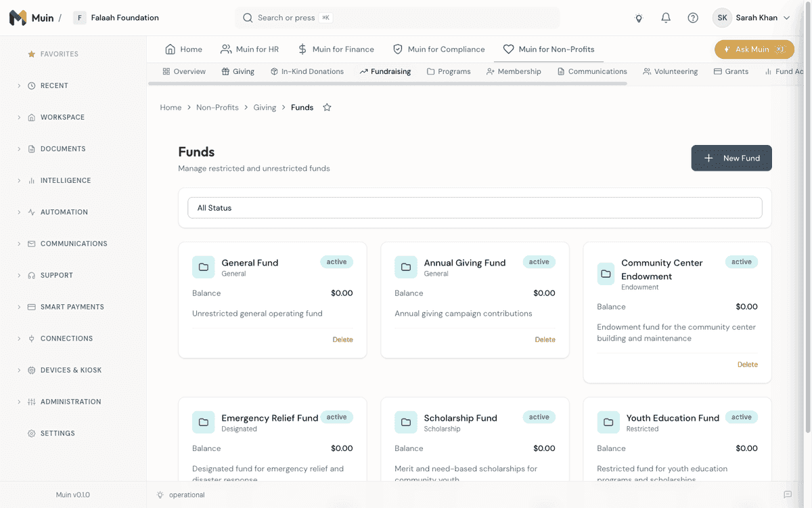Switch to Muin for Finance tab
This screenshot has width=812, height=508.
coord(336,49)
